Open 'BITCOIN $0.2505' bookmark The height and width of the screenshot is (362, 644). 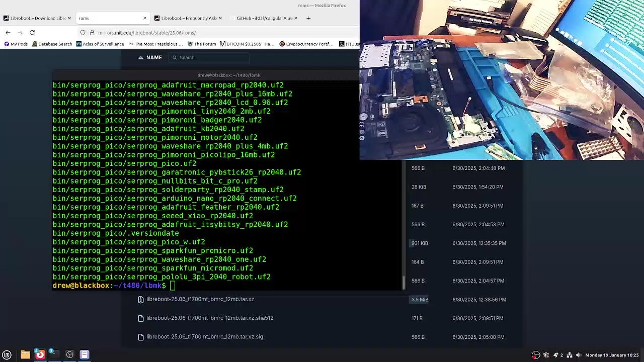pos(247,44)
